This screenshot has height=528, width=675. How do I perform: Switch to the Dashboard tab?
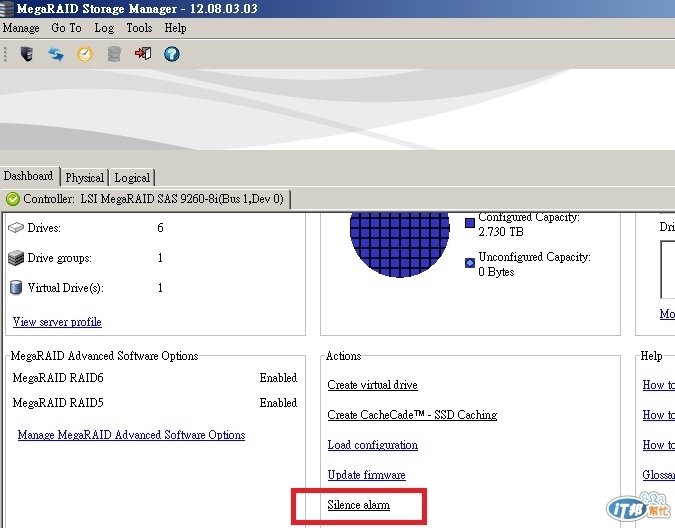point(28,176)
